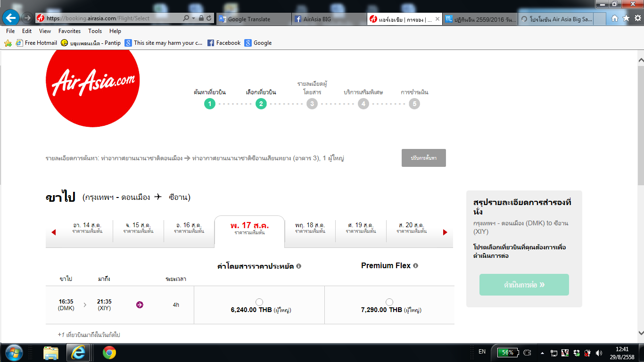Open the Tools menu
The height and width of the screenshot is (362, 644).
click(x=95, y=31)
